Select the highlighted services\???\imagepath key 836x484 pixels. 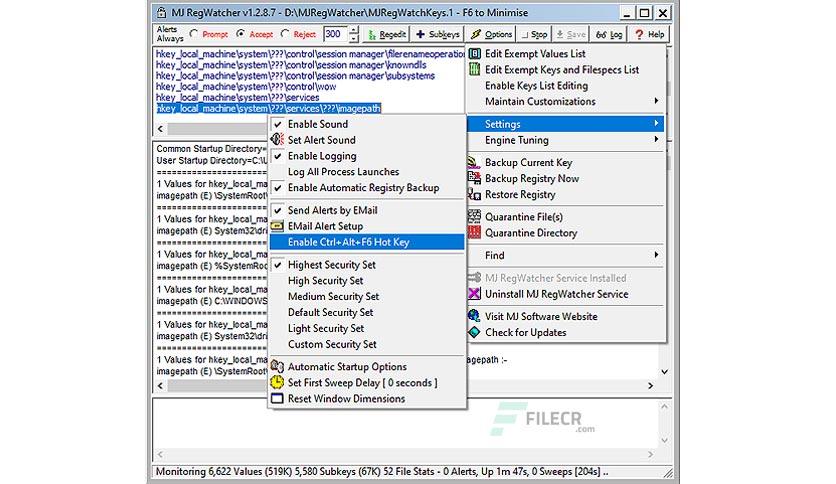click(268, 108)
